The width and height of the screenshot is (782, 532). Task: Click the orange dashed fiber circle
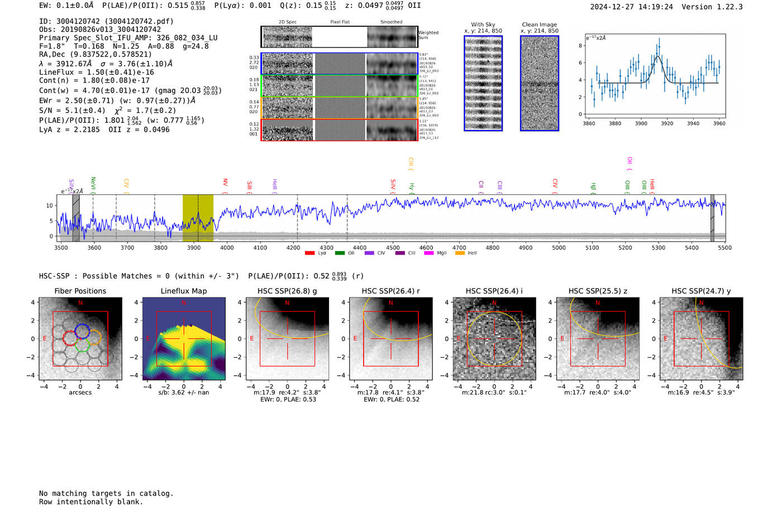pyautogui.click(x=94, y=337)
